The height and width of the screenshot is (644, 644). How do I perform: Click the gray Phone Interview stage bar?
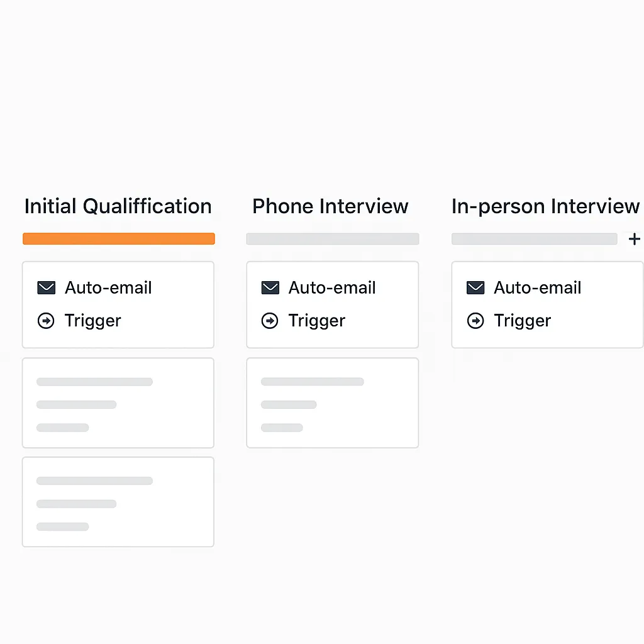point(332,239)
